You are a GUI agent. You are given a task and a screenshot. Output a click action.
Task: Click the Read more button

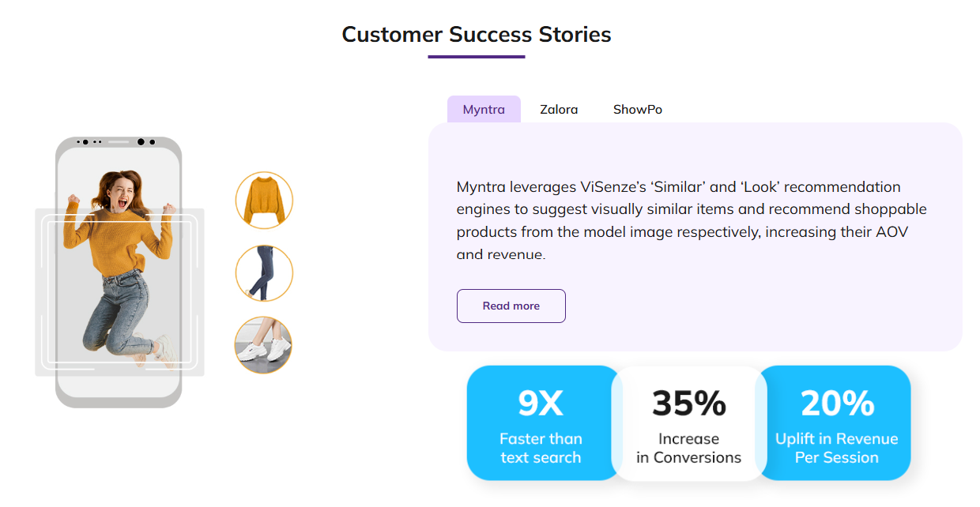pyautogui.click(x=511, y=306)
